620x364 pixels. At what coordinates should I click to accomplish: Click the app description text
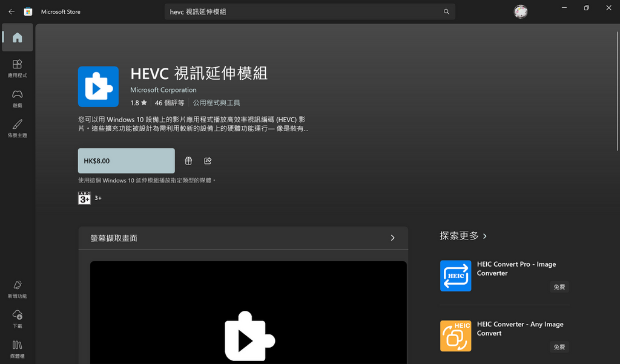tap(193, 124)
